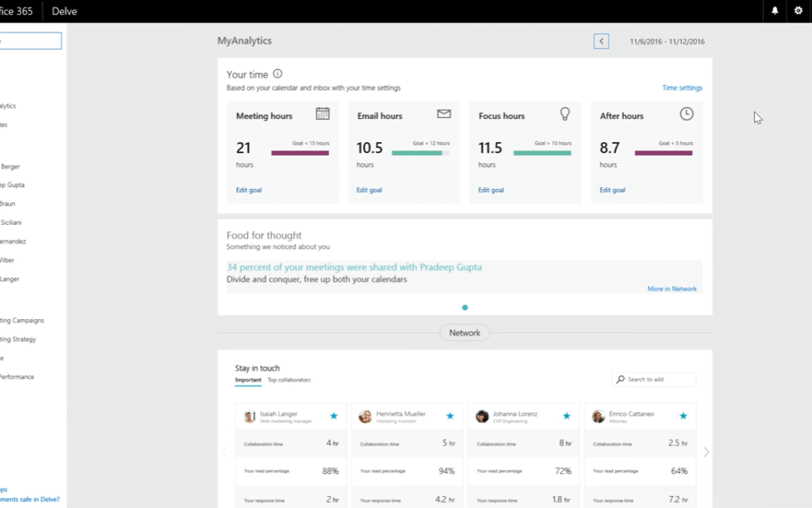The width and height of the screenshot is (812, 508).
Task: Focus the Search to add field
Action: 654,379
